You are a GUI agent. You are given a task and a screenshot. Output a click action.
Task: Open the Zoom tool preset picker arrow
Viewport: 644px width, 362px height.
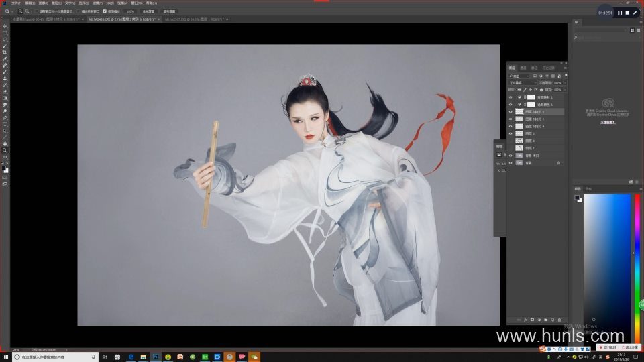tap(12, 11)
